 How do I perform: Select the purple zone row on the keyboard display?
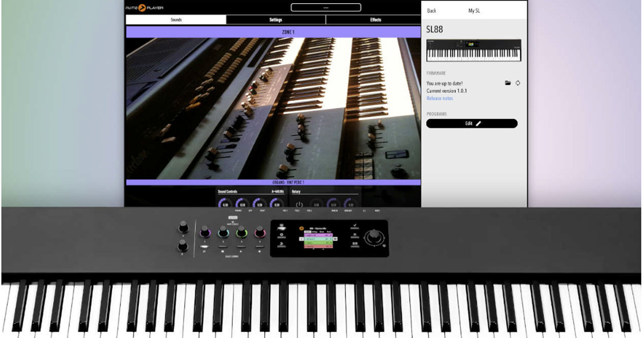(x=318, y=235)
